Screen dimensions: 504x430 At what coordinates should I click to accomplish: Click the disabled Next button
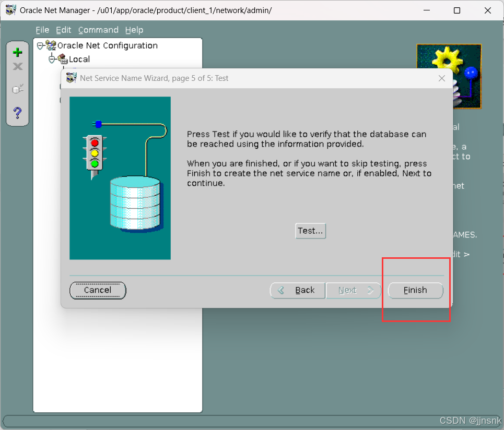pyautogui.click(x=353, y=290)
